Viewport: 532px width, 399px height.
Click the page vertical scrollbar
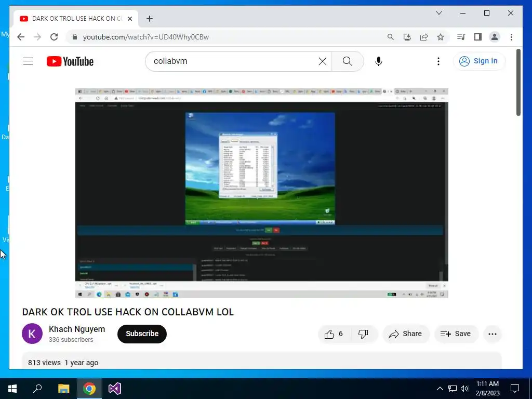coord(518,82)
